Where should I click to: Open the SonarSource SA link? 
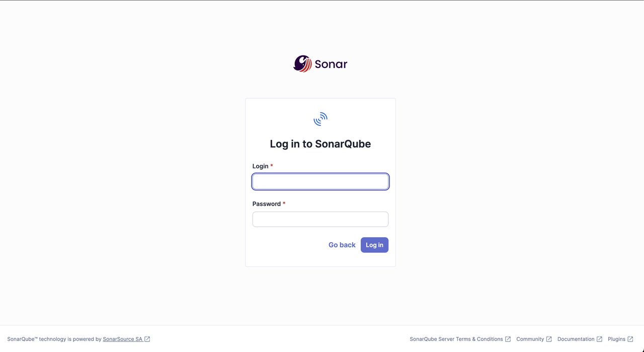123,339
